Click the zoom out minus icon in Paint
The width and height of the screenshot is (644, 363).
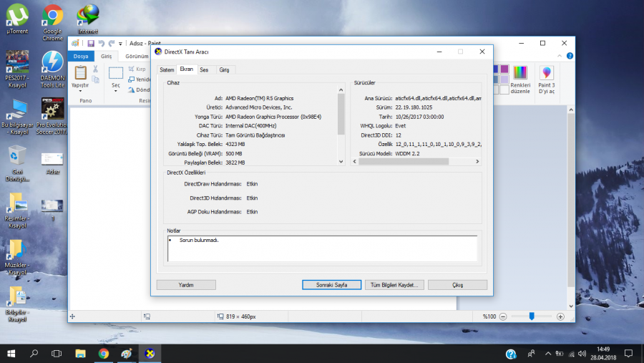[503, 316]
